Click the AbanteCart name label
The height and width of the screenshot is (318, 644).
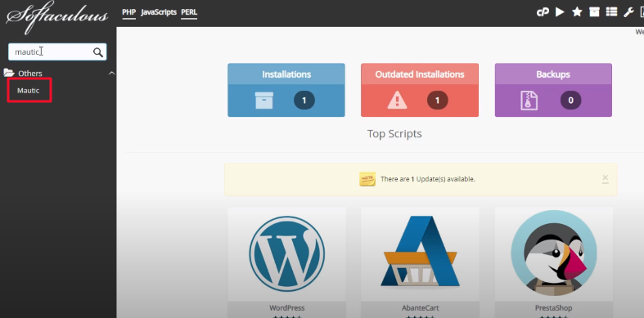click(420, 307)
